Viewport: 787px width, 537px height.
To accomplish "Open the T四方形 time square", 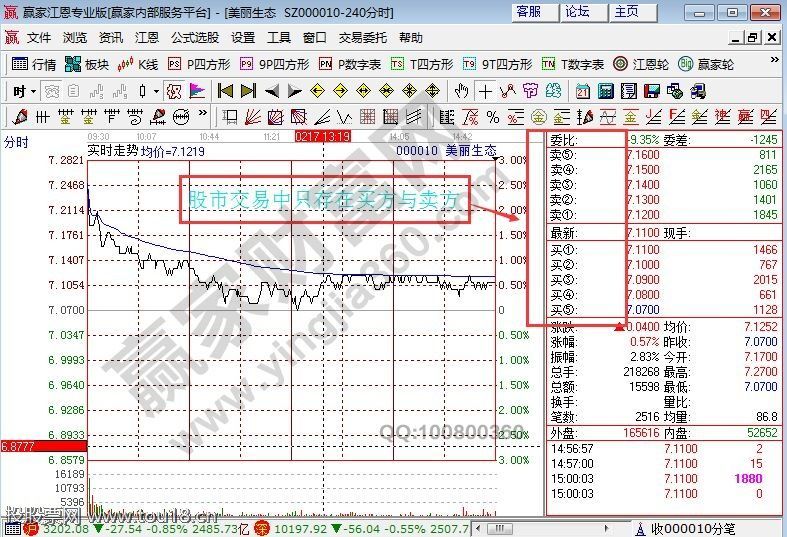I will pyautogui.click(x=422, y=64).
